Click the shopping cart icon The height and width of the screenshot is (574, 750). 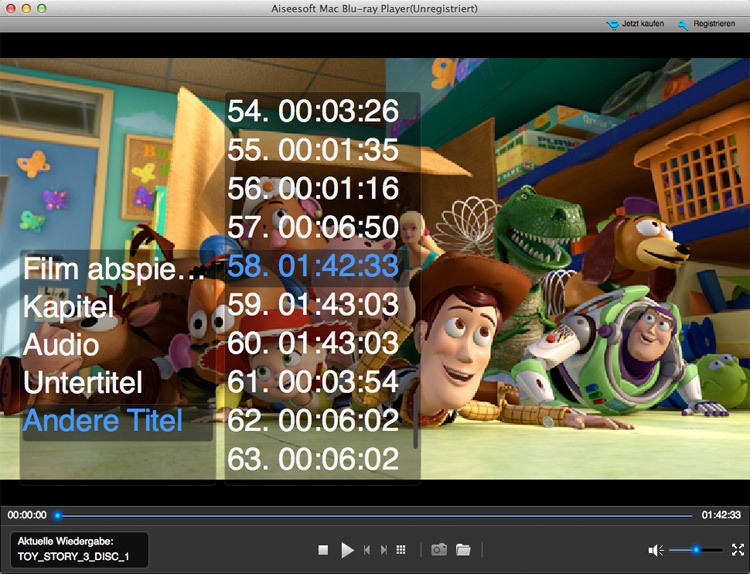click(x=612, y=24)
